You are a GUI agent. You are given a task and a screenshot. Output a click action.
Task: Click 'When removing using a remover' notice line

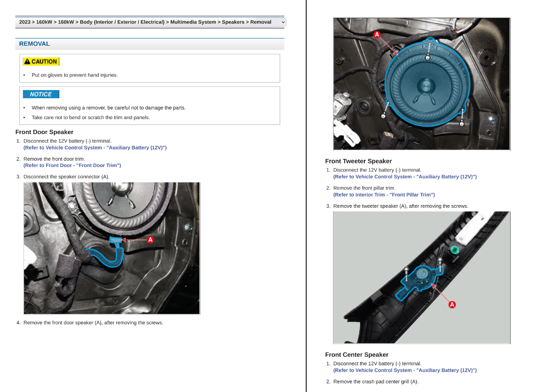[109, 108]
